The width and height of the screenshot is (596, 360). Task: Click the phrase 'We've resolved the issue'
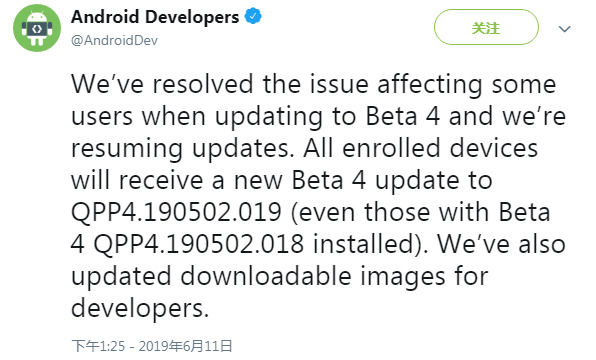tap(220, 84)
